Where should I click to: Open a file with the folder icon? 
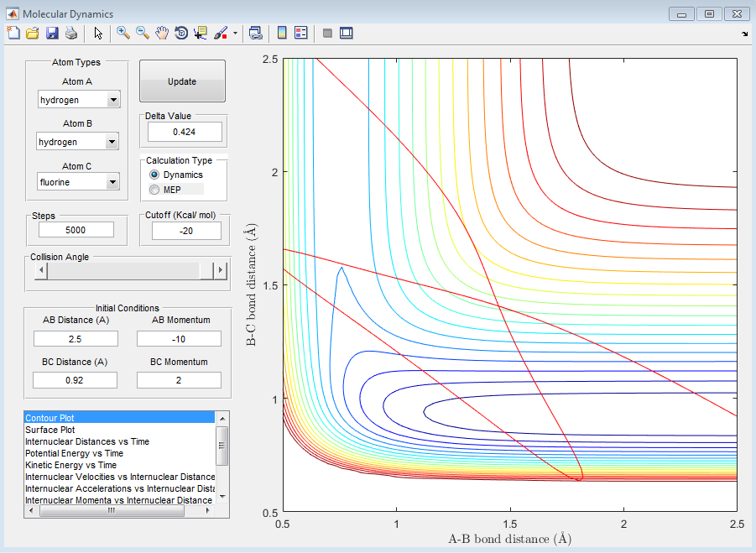click(x=32, y=33)
